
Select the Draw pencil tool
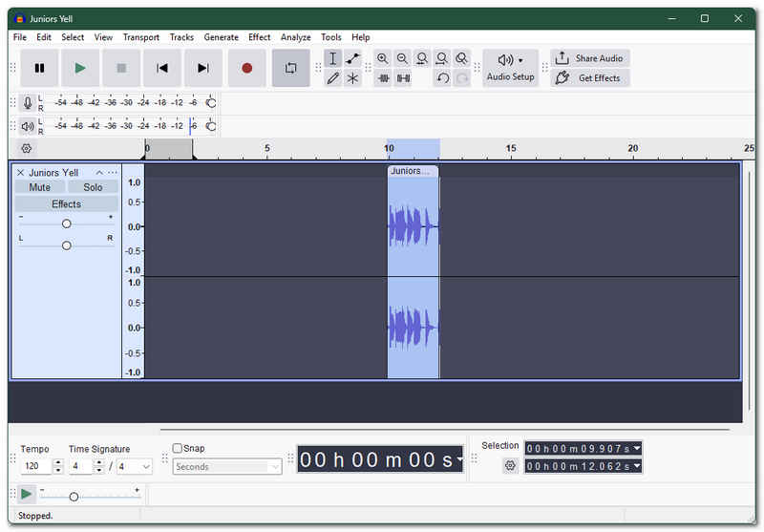(x=332, y=78)
